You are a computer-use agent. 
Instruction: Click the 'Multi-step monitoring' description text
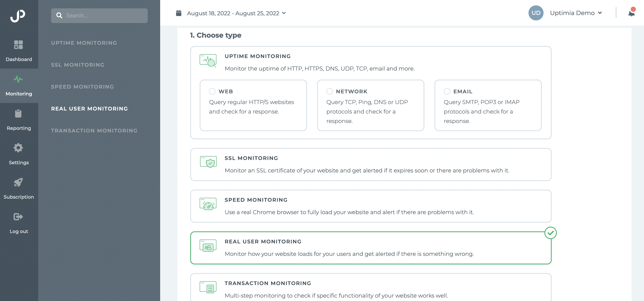tap(336, 296)
